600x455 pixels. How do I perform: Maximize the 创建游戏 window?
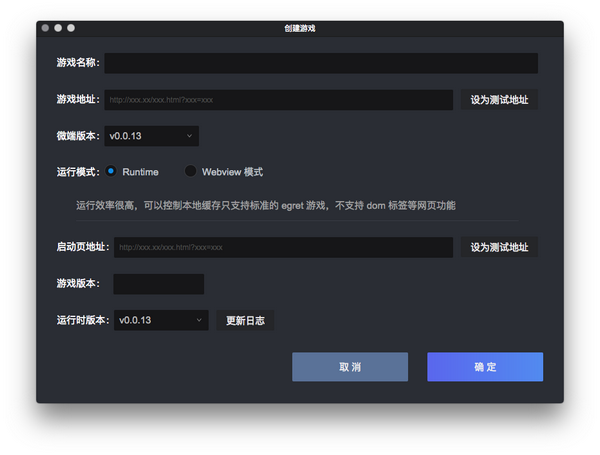pyautogui.click(x=71, y=28)
